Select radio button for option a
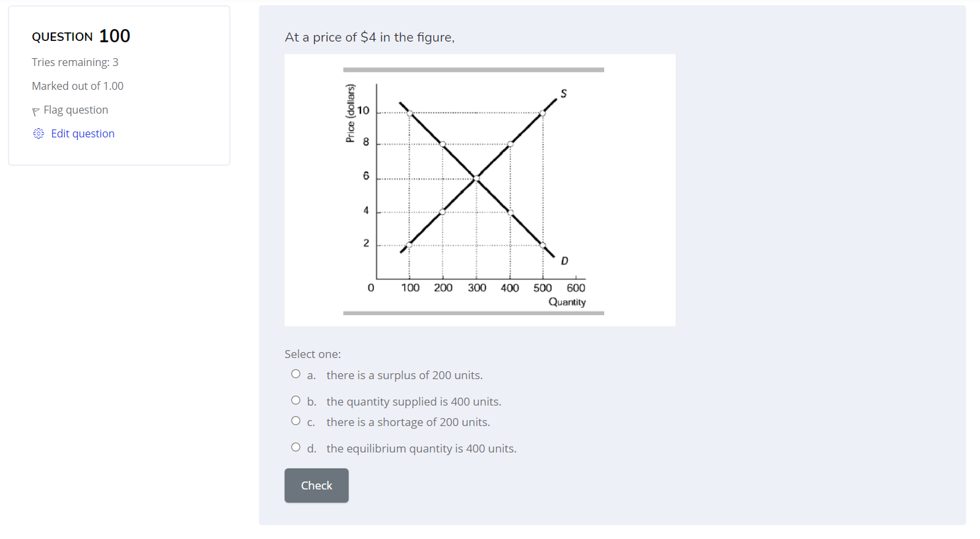The height and width of the screenshot is (539, 980). tap(296, 374)
